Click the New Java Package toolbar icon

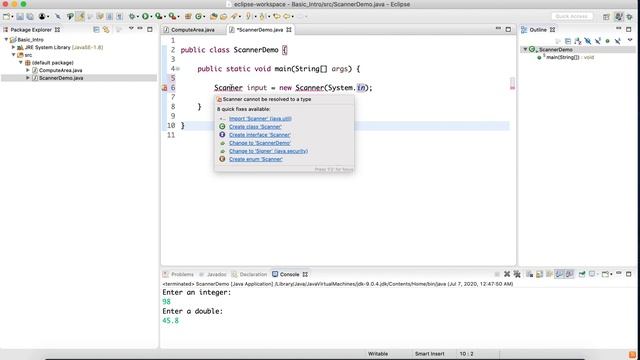click(x=188, y=16)
